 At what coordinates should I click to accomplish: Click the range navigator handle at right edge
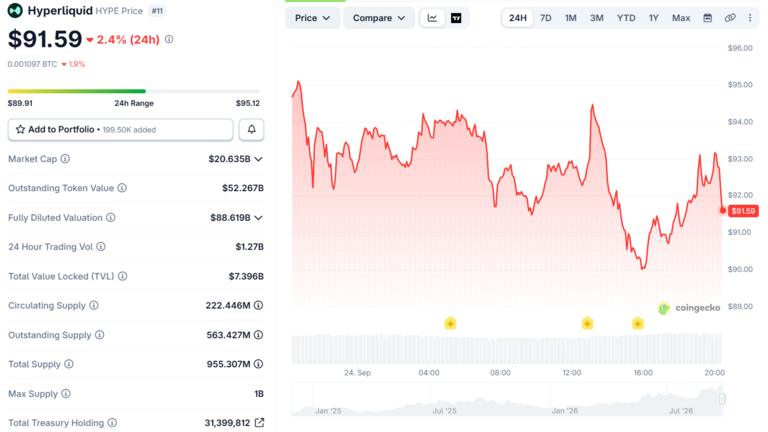click(722, 399)
